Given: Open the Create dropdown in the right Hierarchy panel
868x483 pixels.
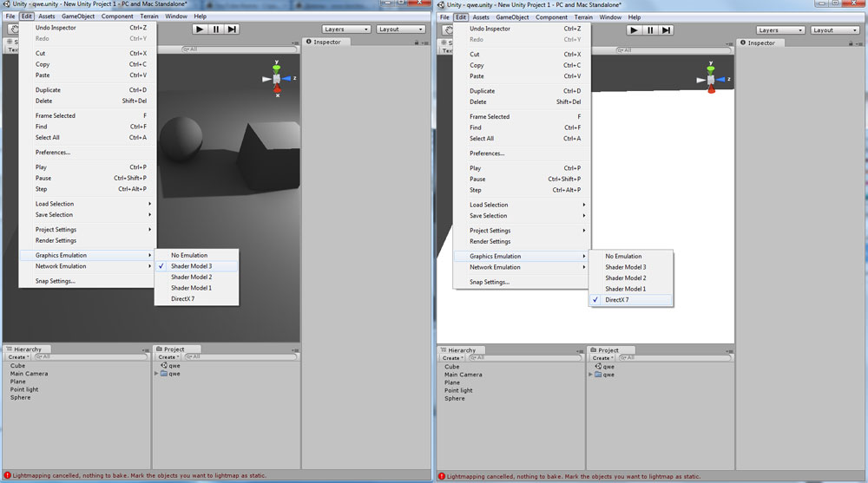Looking at the screenshot, I should coord(452,358).
